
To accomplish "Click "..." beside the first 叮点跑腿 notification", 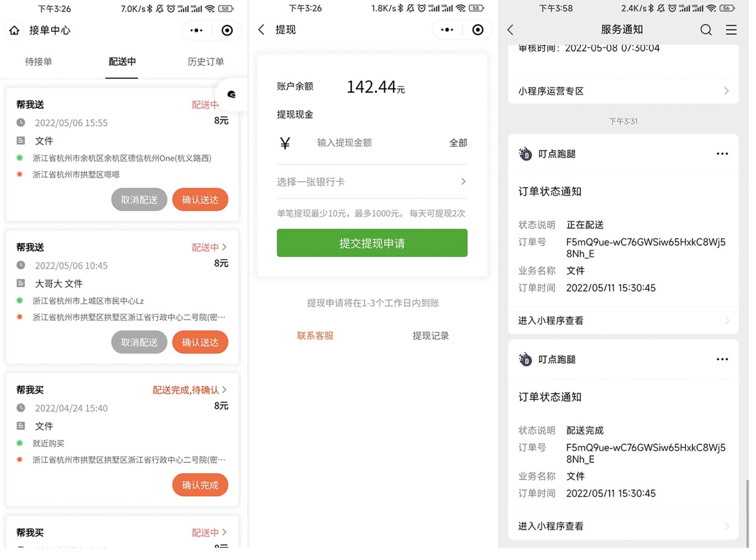I will 722,154.
